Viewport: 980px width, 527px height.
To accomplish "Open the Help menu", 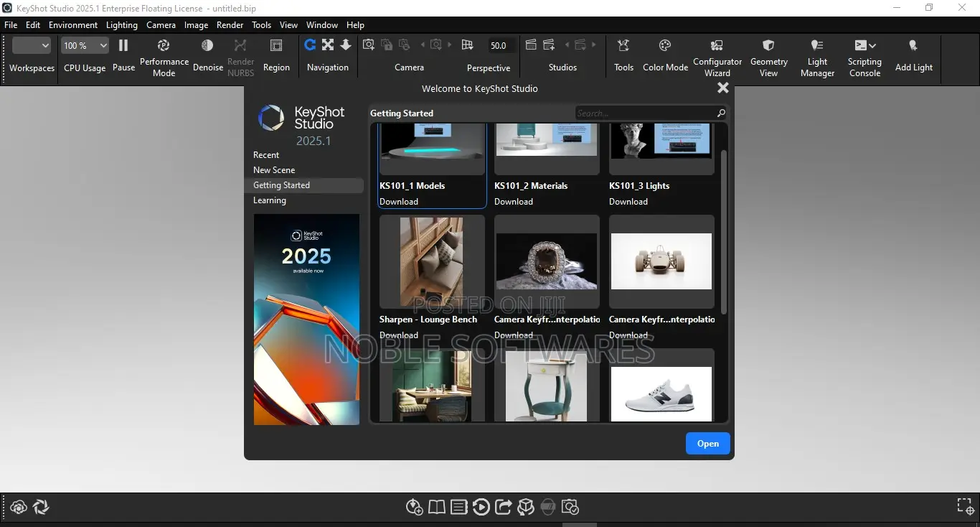I will (x=356, y=24).
